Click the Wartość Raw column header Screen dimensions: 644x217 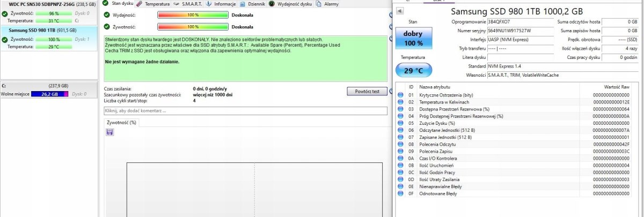(616, 86)
